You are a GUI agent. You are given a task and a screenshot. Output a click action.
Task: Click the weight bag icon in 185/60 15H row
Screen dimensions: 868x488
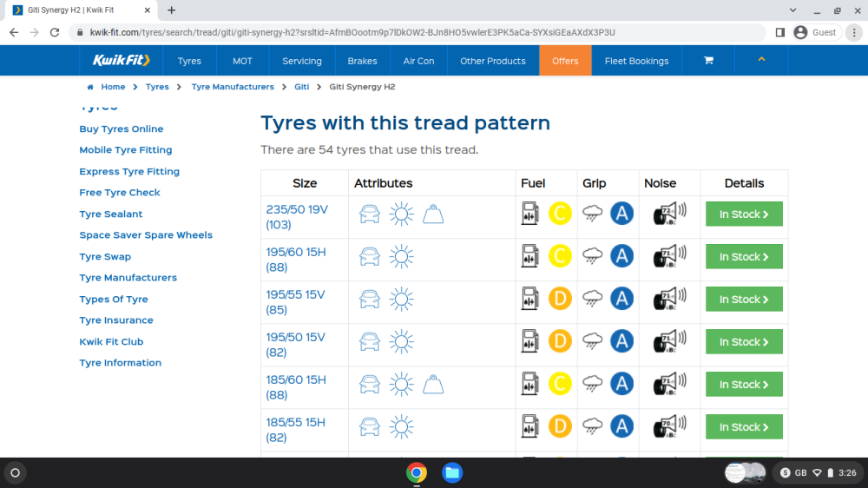click(433, 385)
